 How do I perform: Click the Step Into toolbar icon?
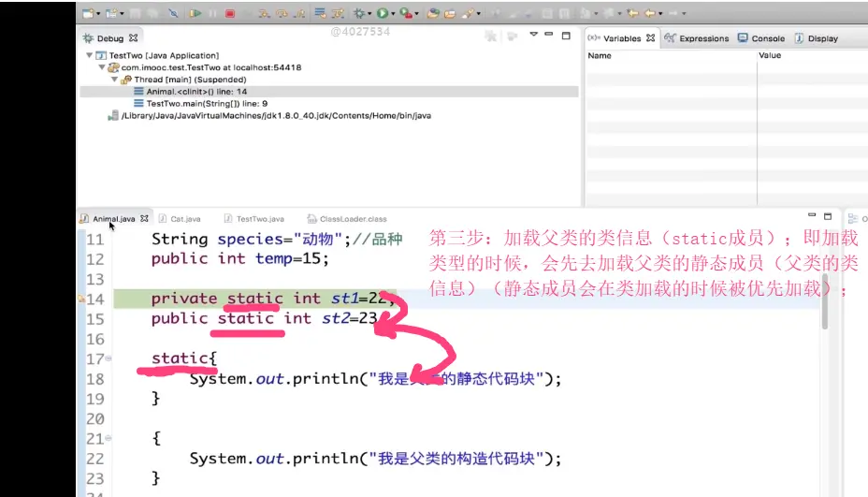[x=264, y=13]
